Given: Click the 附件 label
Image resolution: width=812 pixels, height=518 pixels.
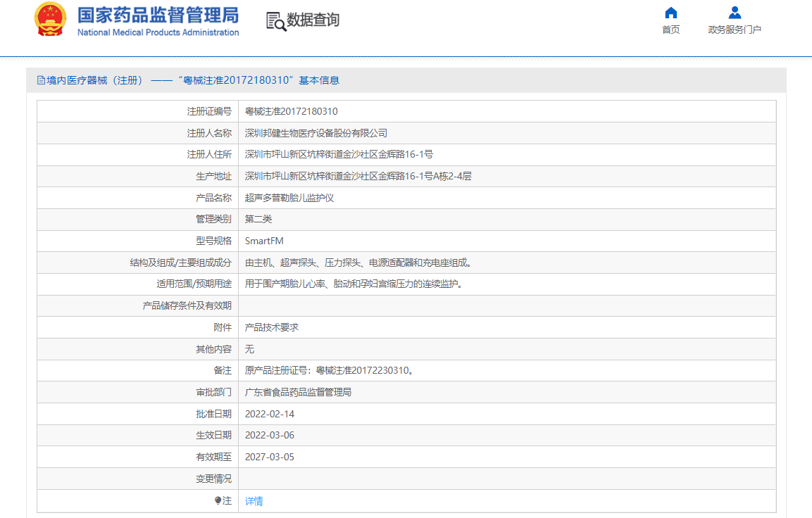Looking at the screenshot, I should (x=223, y=327).
